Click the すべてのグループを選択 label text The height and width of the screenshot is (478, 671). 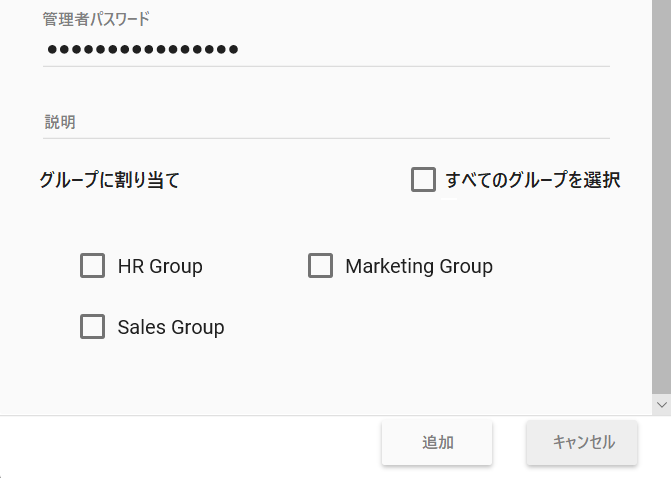pos(533,181)
